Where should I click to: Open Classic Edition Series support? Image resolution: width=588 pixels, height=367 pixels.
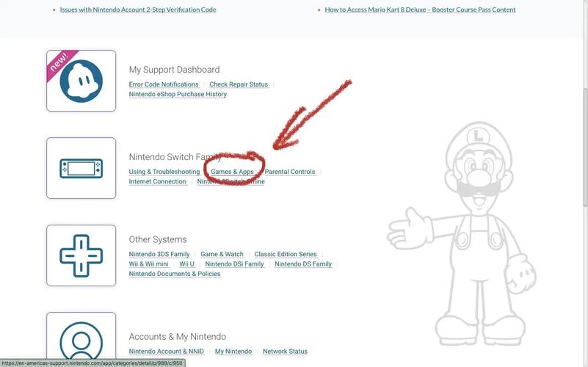click(286, 254)
